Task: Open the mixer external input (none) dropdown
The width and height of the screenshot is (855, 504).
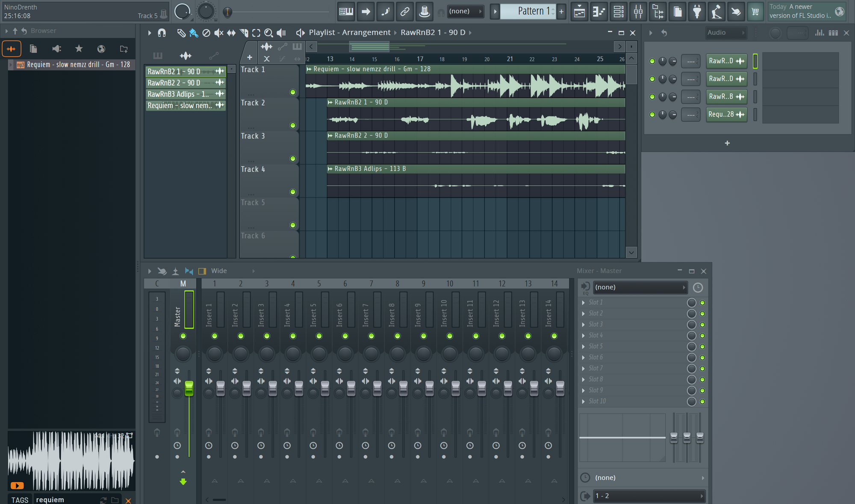Action: [640, 287]
